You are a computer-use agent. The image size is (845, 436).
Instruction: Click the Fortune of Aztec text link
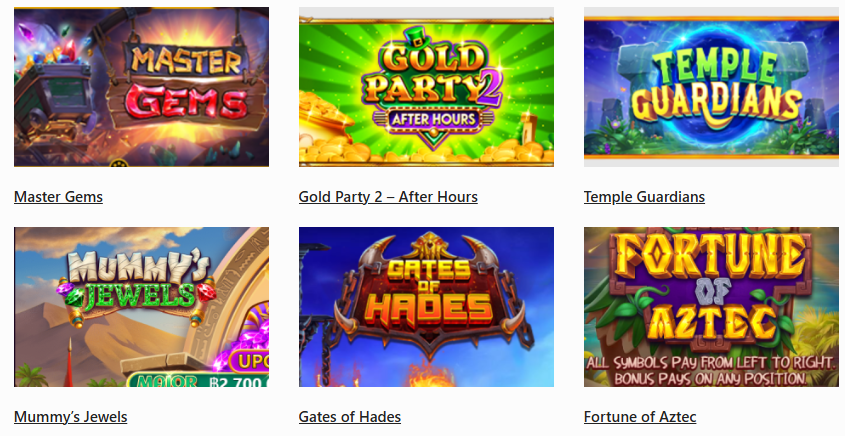pyautogui.click(x=640, y=417)
